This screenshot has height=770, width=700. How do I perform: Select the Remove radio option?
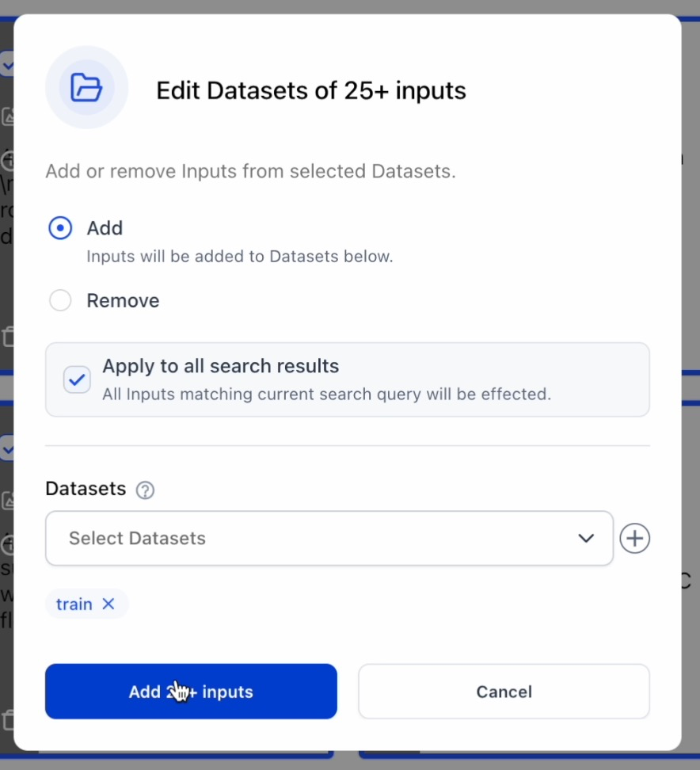click(60, 301)
